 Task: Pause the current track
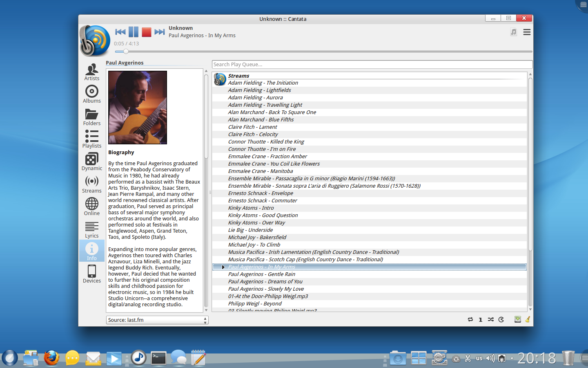(x=134, y=32)
